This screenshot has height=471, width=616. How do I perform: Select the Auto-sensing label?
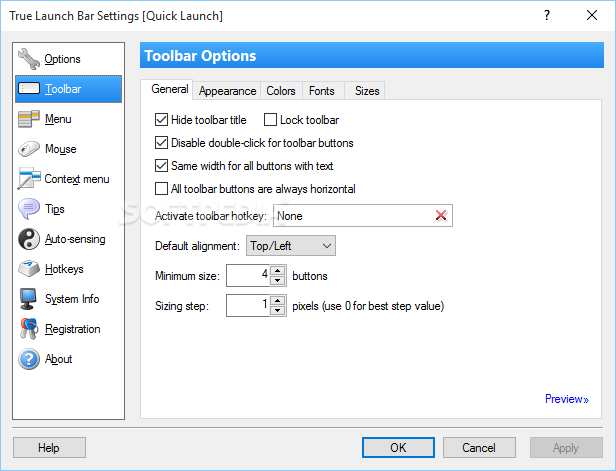(x=75, y=239)
